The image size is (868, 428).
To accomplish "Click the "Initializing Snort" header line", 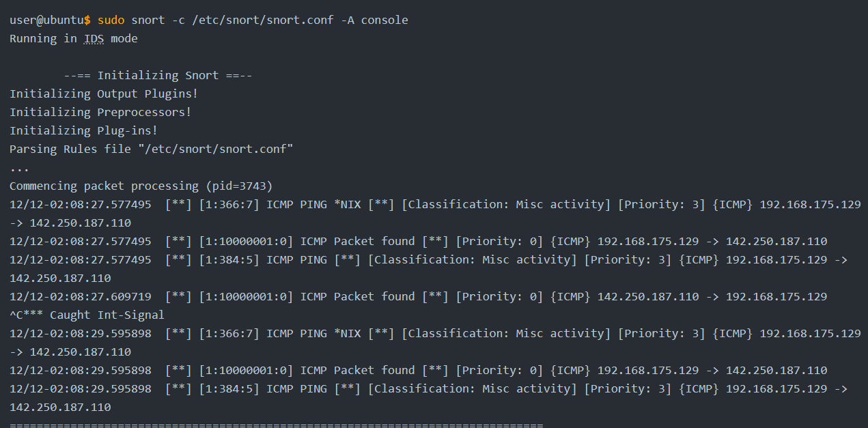I will click(x=158, y=75).
